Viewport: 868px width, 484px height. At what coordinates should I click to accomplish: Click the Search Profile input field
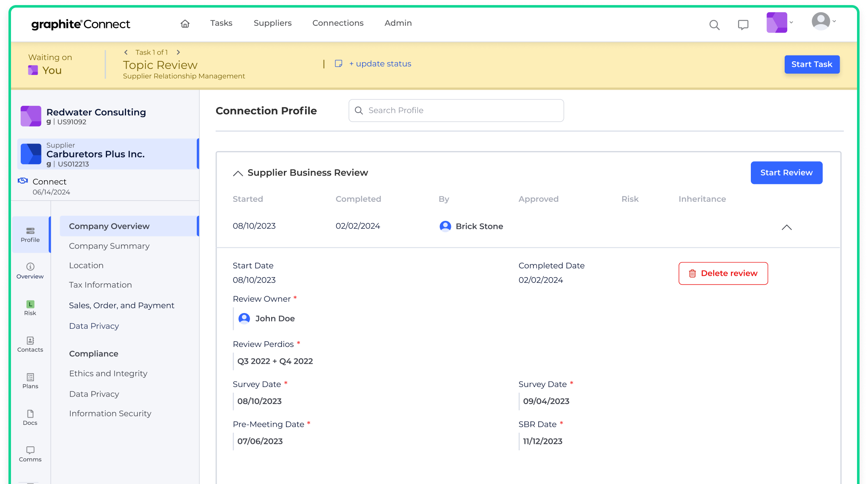coord(456,110)
